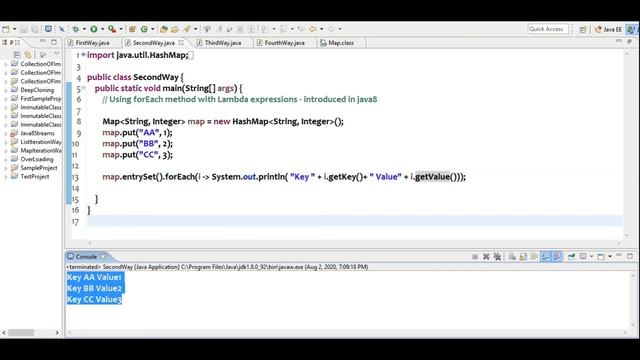Click the console Terminate icon
This screenshot has height=360, width=640.
(x=475, y=256)
